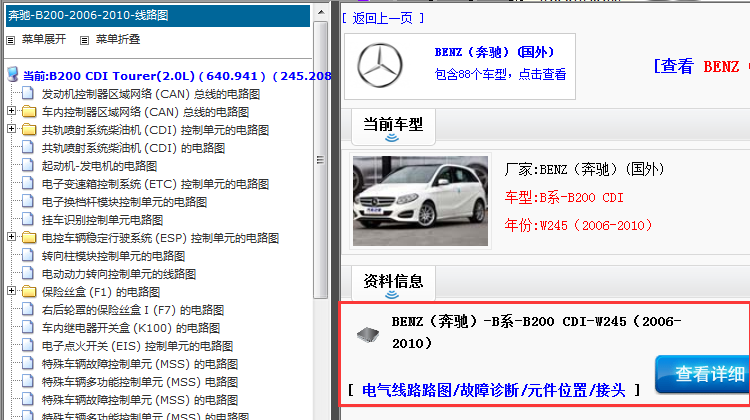
Task: Click the 菜单展开 menu expand icon
Action: 11,40
